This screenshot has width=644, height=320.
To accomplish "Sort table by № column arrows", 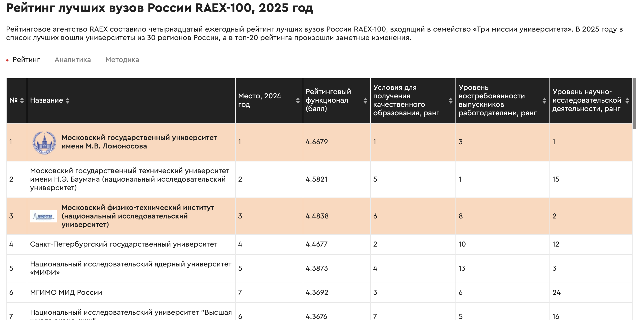I will (x=22, y=100).
